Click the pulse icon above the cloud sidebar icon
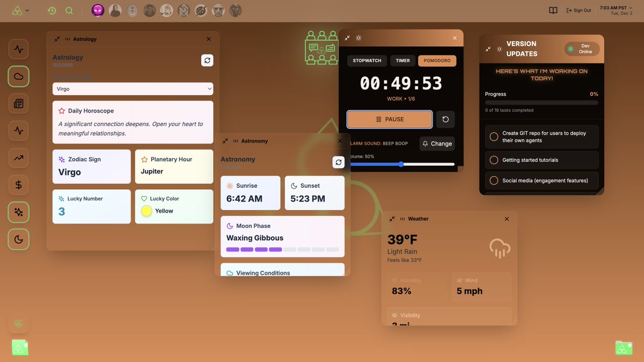 (x=19, y=49)
